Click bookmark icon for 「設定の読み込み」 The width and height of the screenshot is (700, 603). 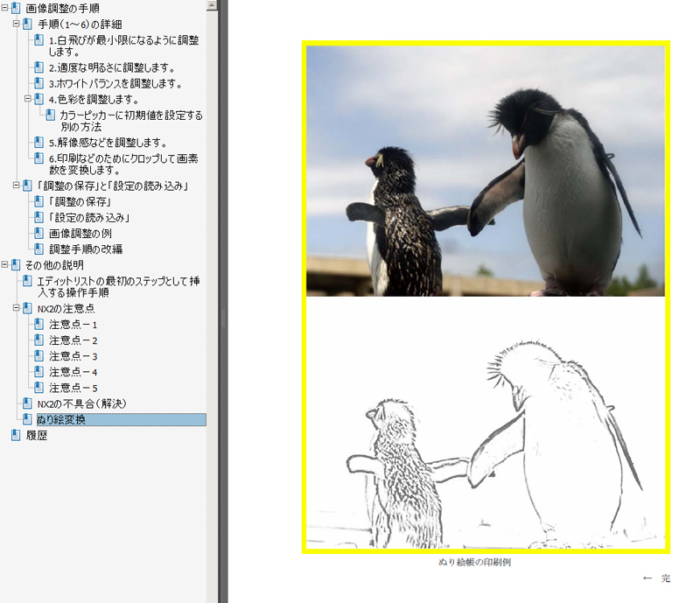38,218
